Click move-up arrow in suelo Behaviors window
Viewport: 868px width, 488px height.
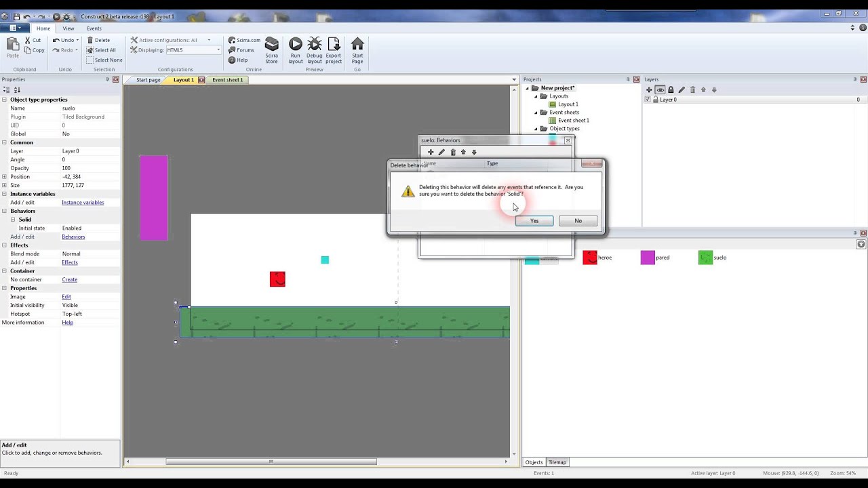pos(463,152)
